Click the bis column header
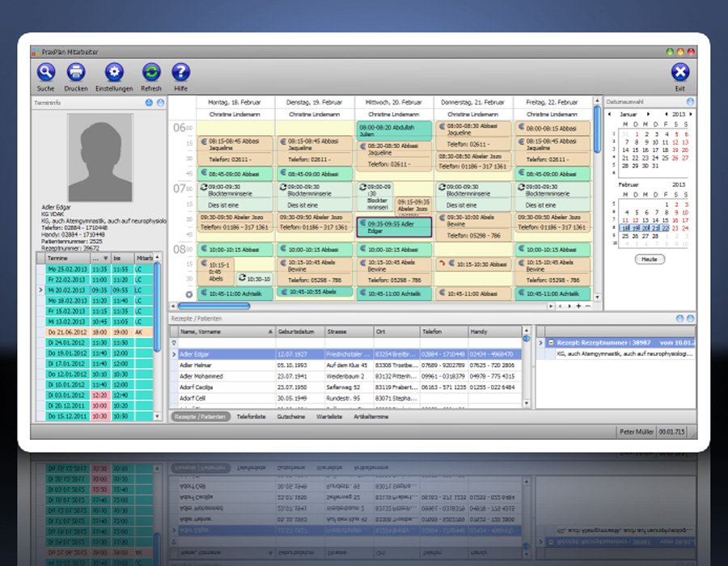The height and width of the screenshot is (566, 728). tap(123, 258)
